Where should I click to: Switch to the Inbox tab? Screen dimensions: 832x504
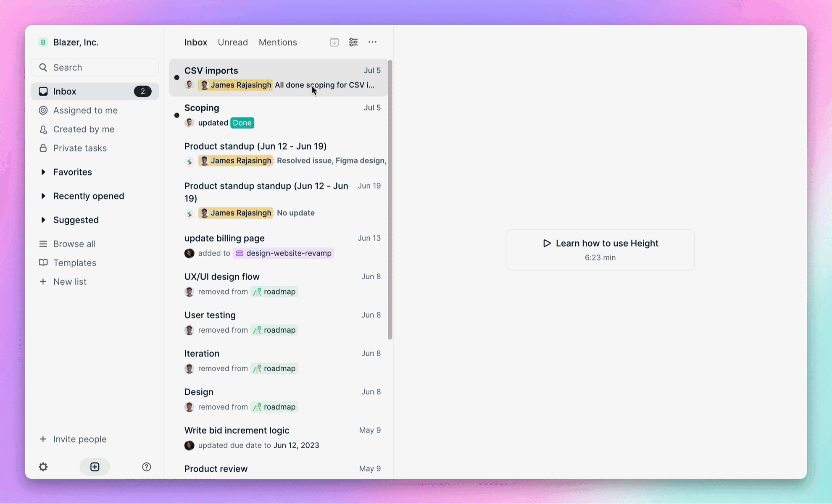(196, 42)
